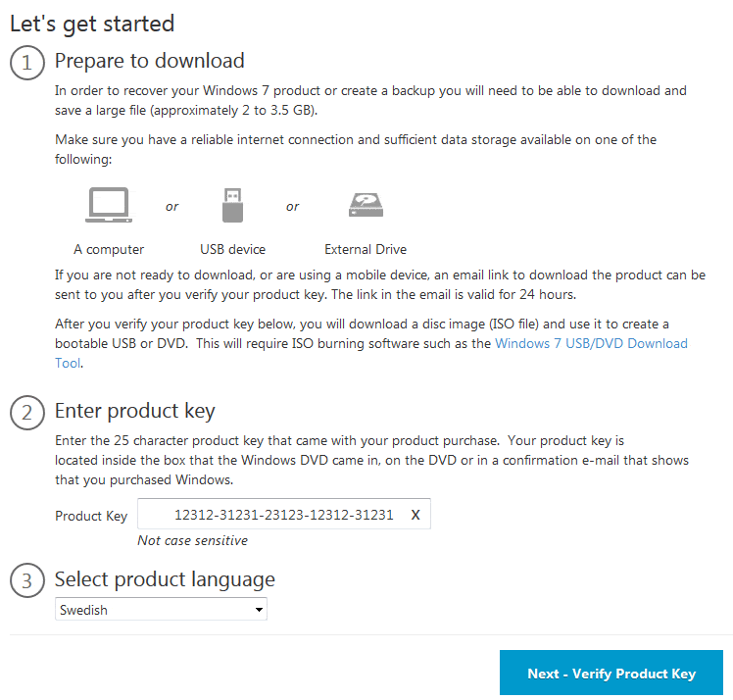Click the laptop computer icon

click(109, 205)
